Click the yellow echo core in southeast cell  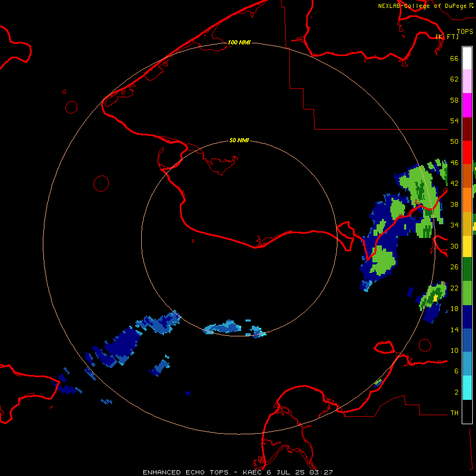tap(436, 297)
